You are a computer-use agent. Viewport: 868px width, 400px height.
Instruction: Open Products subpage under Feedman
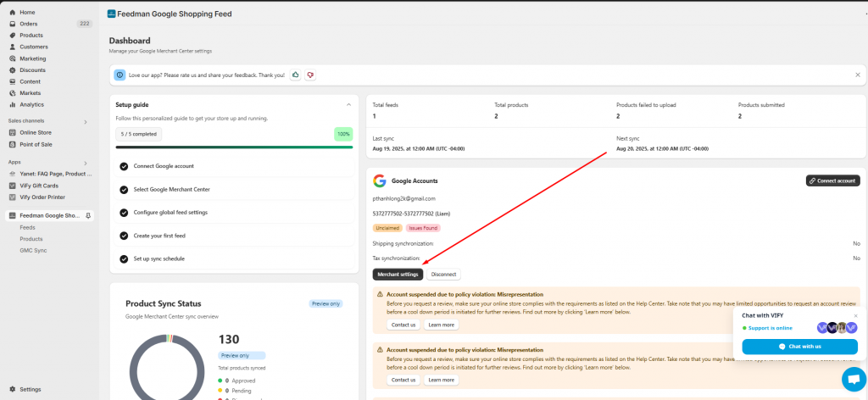click(x=31, y=239)
